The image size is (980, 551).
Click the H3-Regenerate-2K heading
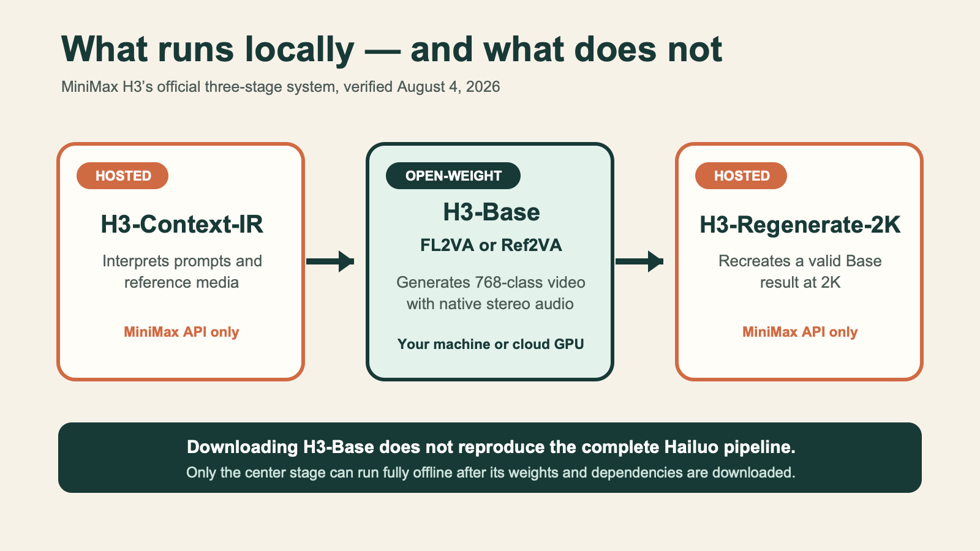800,225
